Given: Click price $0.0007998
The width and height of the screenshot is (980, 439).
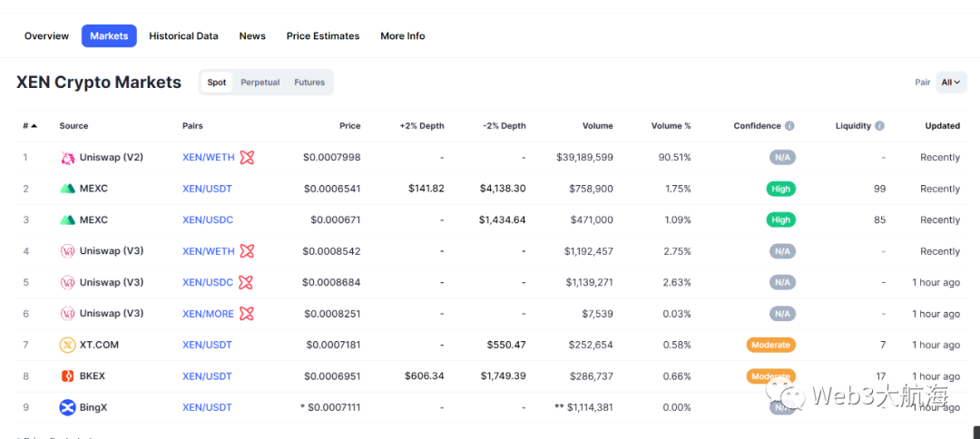Looking at the screenshot, I should 332,157.
